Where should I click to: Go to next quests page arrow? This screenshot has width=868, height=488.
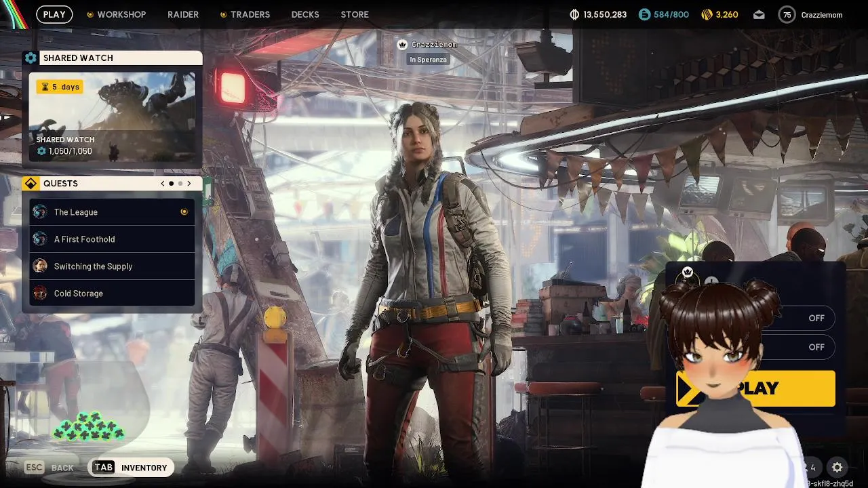click(x=189, y=184)
